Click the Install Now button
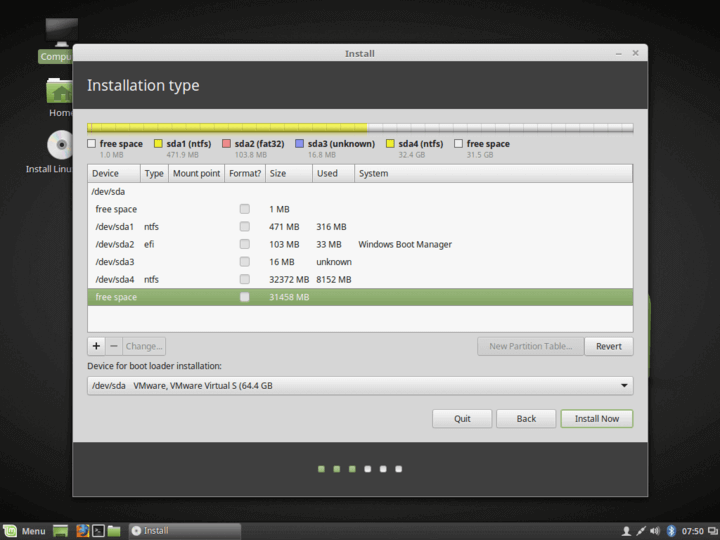Screen dimensions: 720x540 596,418
